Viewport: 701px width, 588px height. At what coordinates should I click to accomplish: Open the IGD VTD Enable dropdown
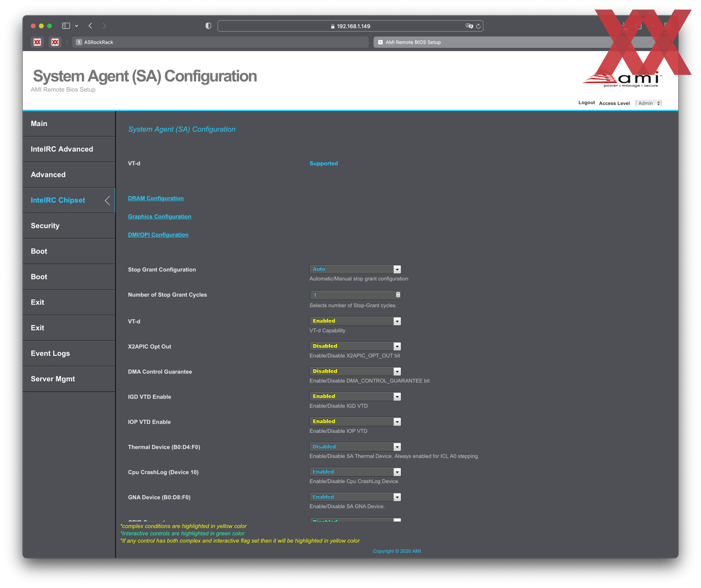point(355,397)
